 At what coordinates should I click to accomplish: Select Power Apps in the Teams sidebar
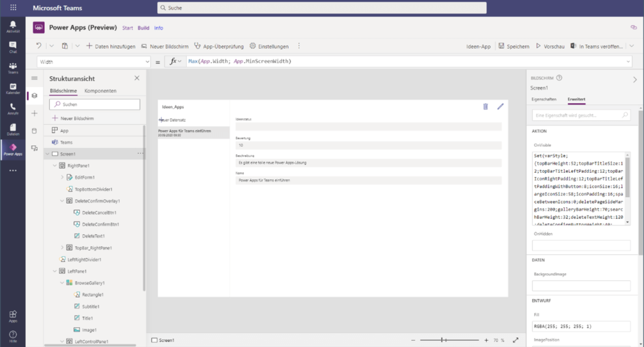(x=13, y=150)
